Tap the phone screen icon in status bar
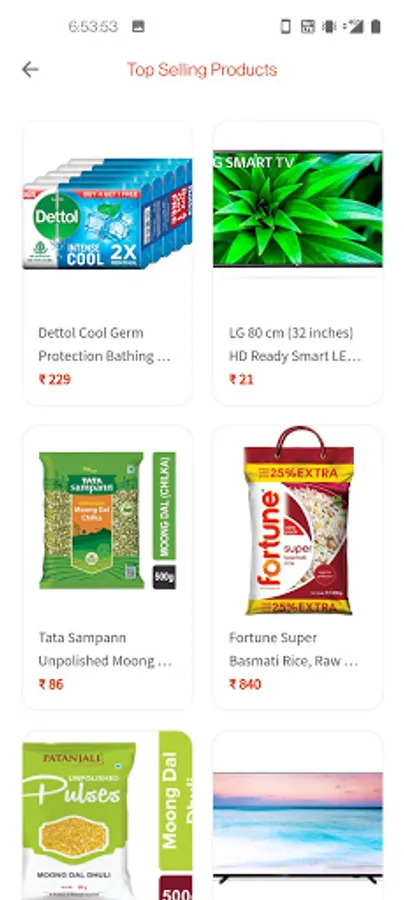404x900 pixels. [x=285, y=26]
